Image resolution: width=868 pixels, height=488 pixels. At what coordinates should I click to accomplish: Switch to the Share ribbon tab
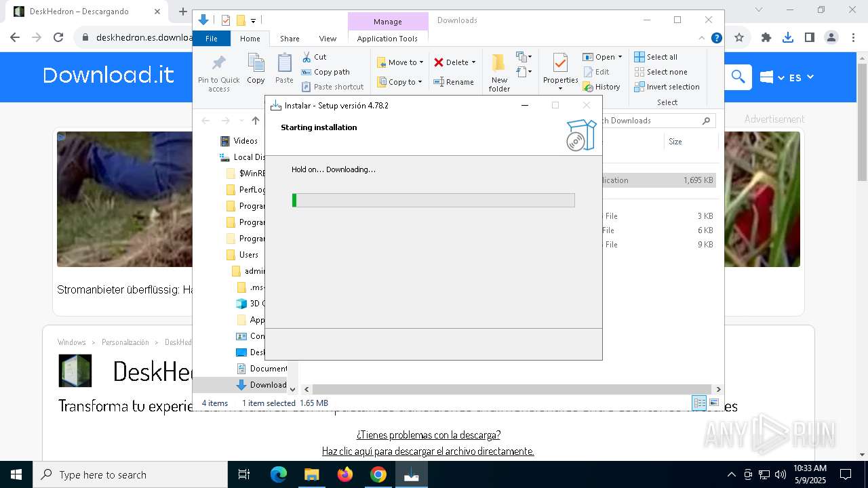(290, 39)
